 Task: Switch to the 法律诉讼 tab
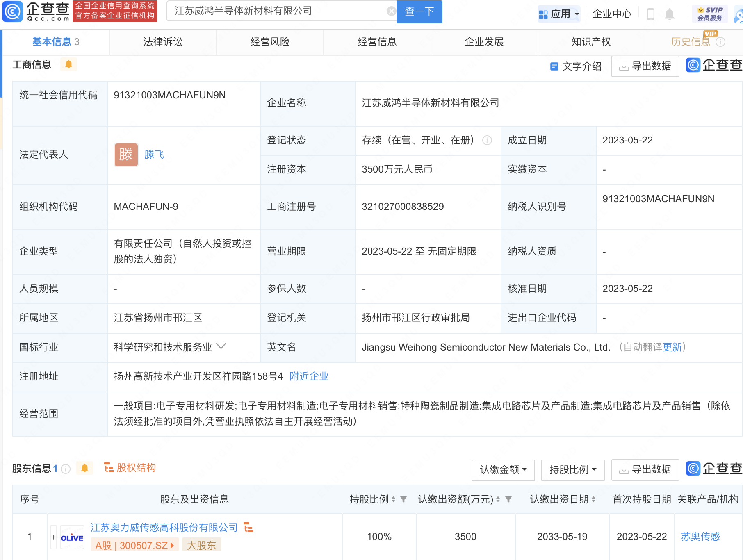[x=162, y=42]
